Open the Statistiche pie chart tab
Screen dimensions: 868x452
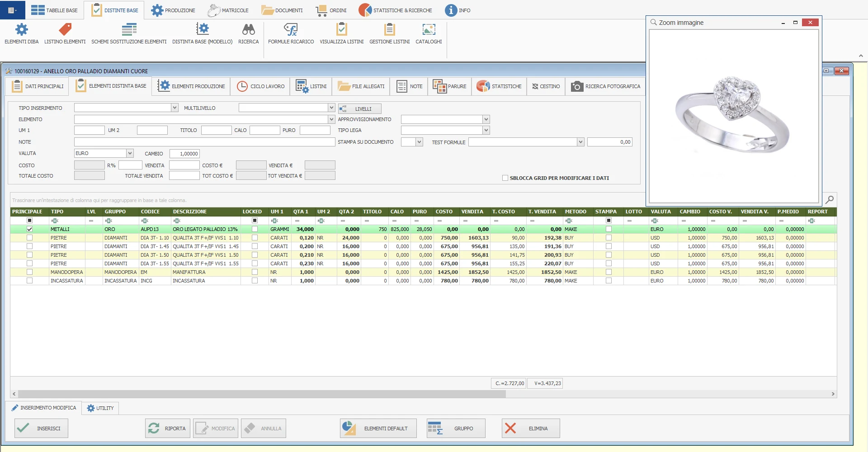tap(499, 86)
